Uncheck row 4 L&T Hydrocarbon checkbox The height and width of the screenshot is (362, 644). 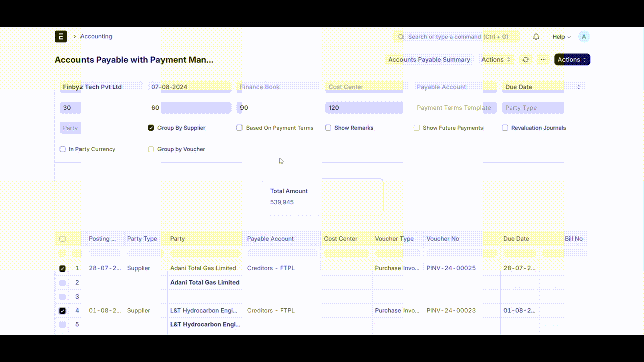tap(62, 311)
